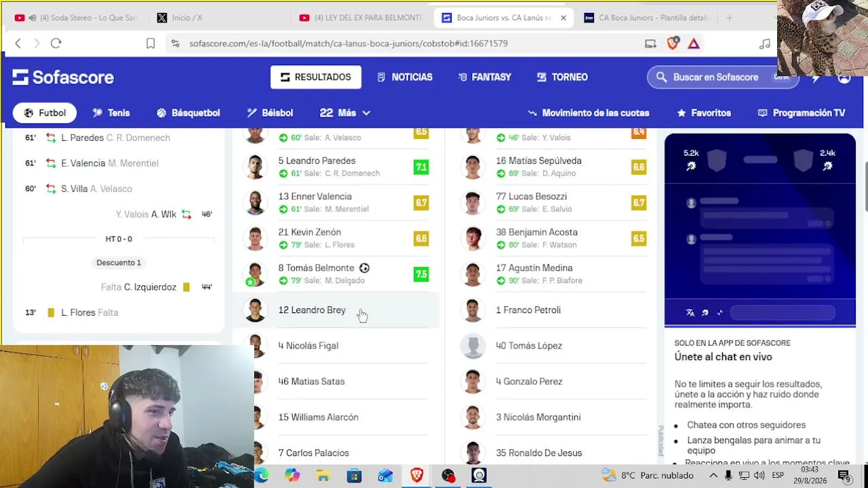The image size is (868, 488).
Task: Open Copilot from the taskbar
Action: [x=292, y=476]
